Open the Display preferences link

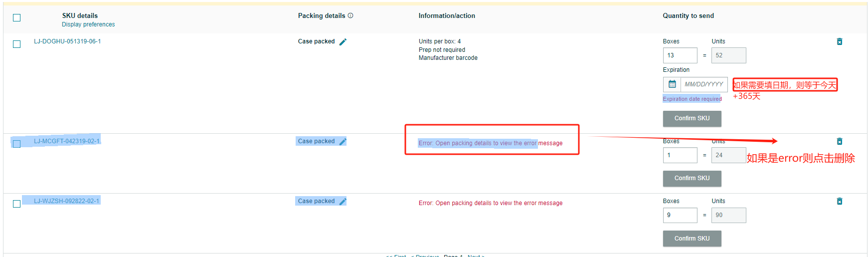[88, 24]
